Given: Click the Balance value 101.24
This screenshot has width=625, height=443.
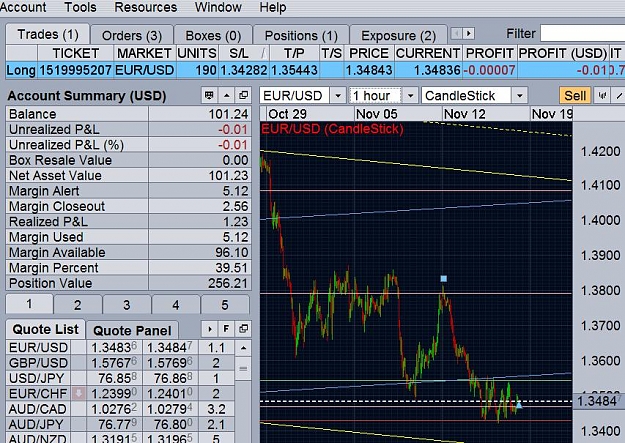Looking at the screenshot, I should point(228,114).
